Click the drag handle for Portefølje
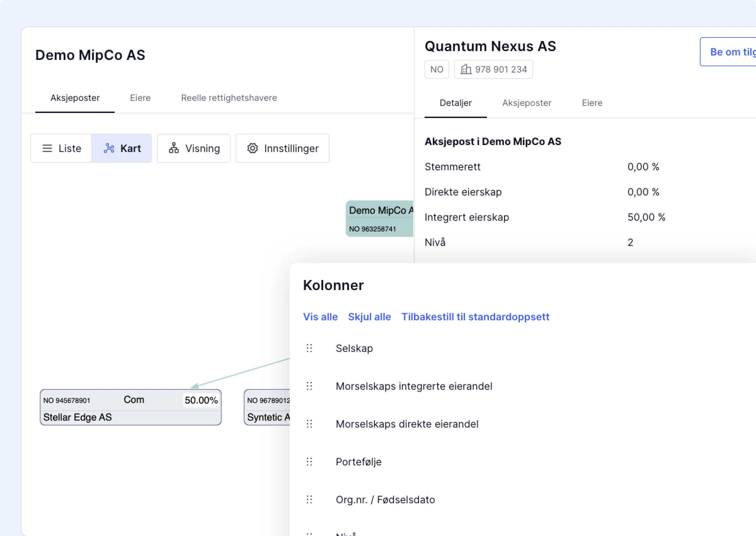756x536 pixels. 309,462
